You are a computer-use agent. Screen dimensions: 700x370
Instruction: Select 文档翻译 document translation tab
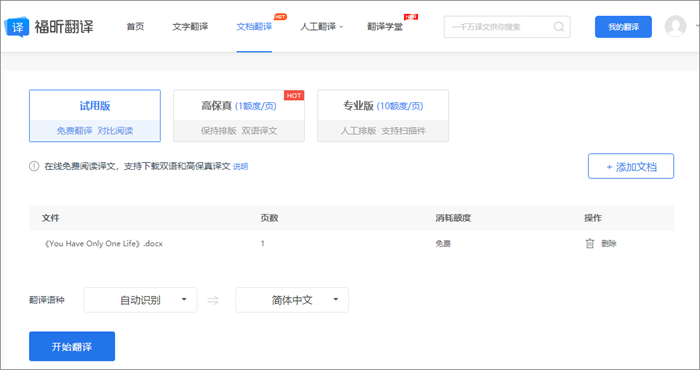point(254,27)
